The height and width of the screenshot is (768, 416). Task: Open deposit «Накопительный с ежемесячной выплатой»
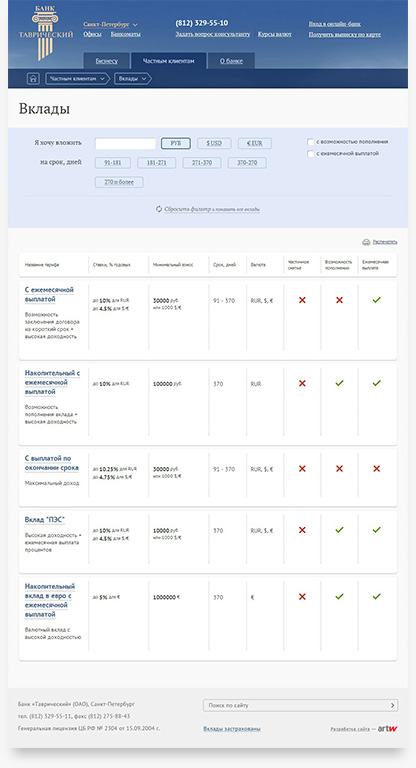point(52,383)
